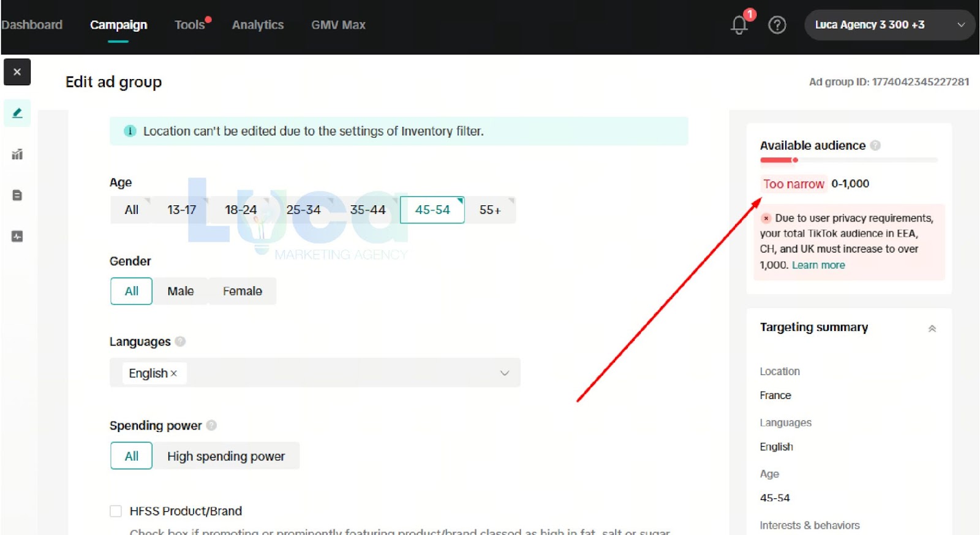980x535 pixels.
Task: Click the Too narrow audience label
Action: pos(794,184)
